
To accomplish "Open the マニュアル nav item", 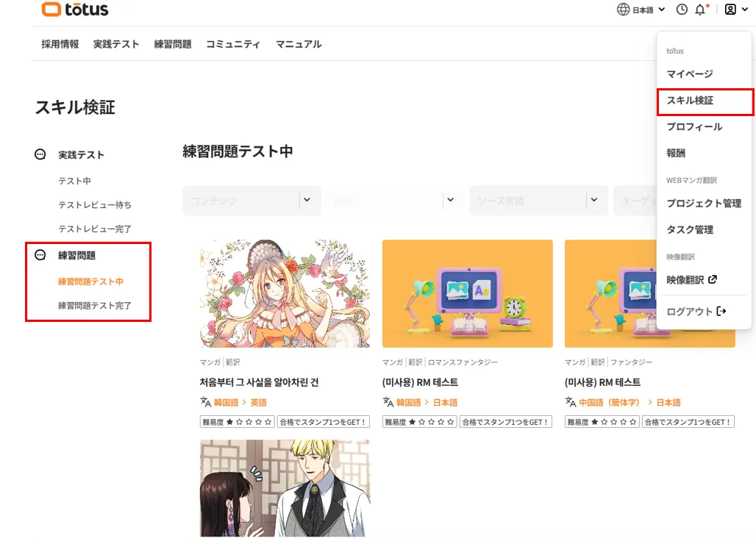I will 299,44.
